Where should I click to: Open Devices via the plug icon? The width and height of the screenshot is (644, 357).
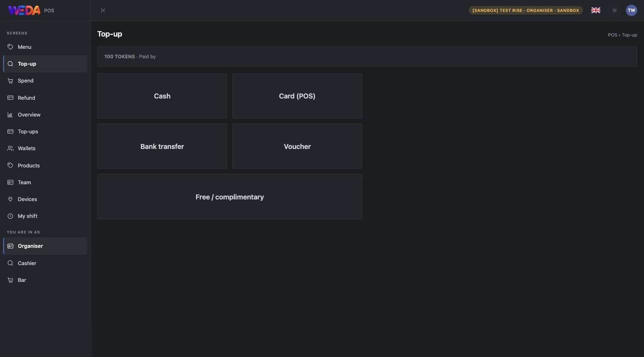(x=10, y=199)
